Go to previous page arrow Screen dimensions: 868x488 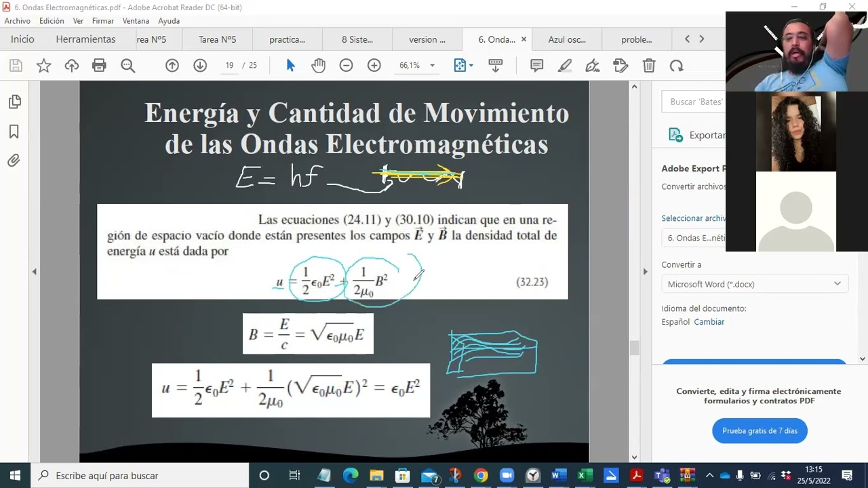(x=172, y=66)
